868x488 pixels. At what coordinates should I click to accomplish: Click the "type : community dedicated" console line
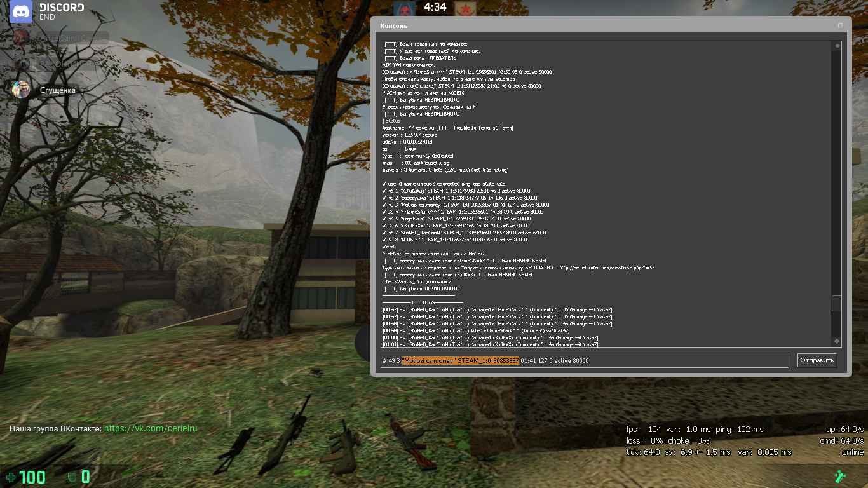[x=417, y=156]
